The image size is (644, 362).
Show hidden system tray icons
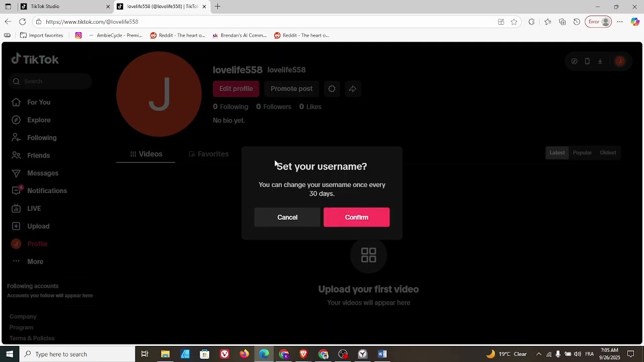tap(538, 354)
